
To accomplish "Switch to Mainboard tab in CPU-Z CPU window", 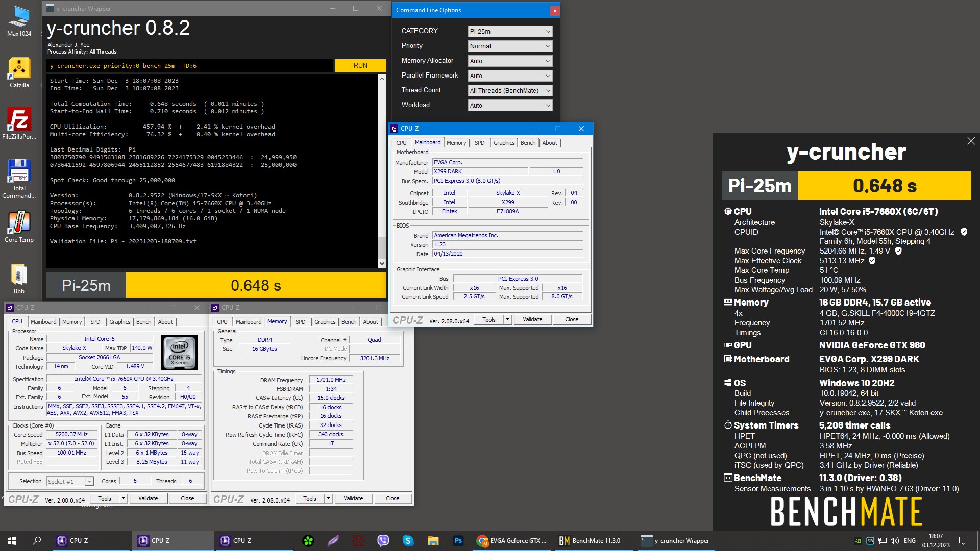I will pyautogui.click(x=43, y=322).
